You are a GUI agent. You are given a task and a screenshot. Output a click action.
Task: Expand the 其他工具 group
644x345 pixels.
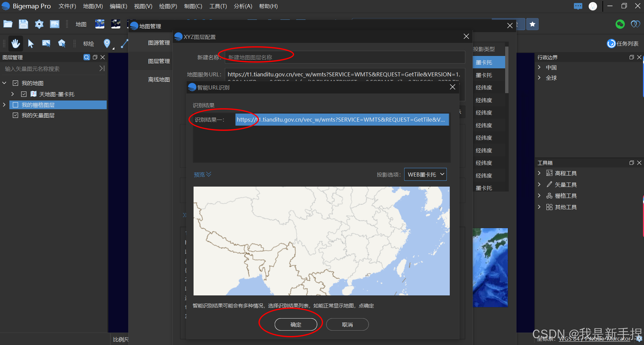coord(539,207)
